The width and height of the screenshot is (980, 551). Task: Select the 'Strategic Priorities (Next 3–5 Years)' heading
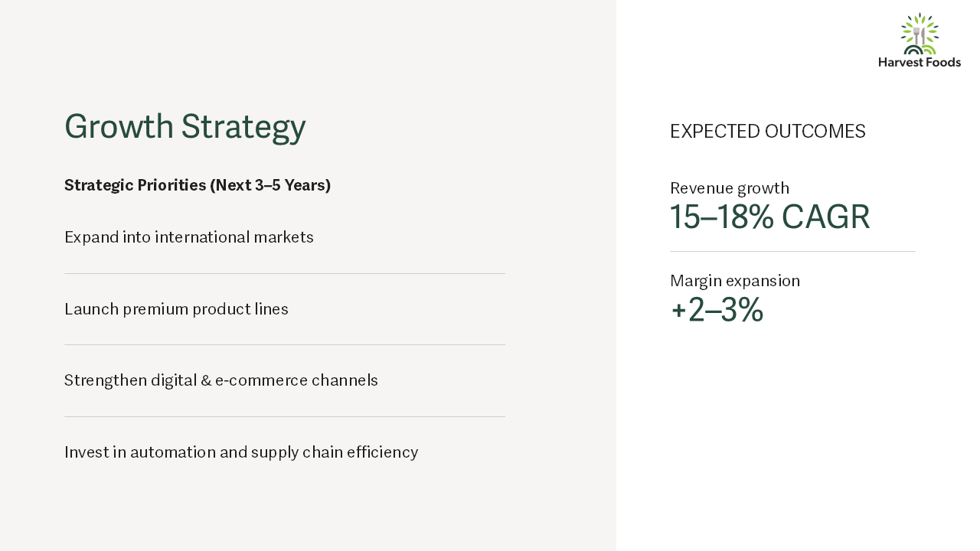[198, 185]
